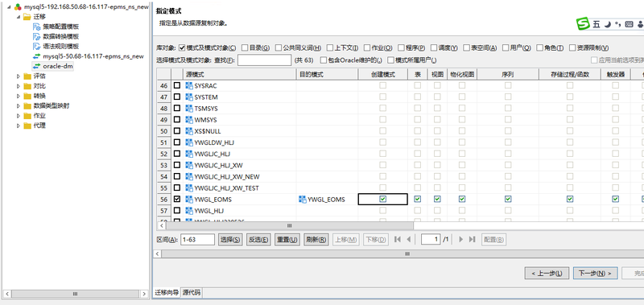The image size is (644, 305).
Task: Click the SYSTEM schema icon
Action: [x=189, y=97]
